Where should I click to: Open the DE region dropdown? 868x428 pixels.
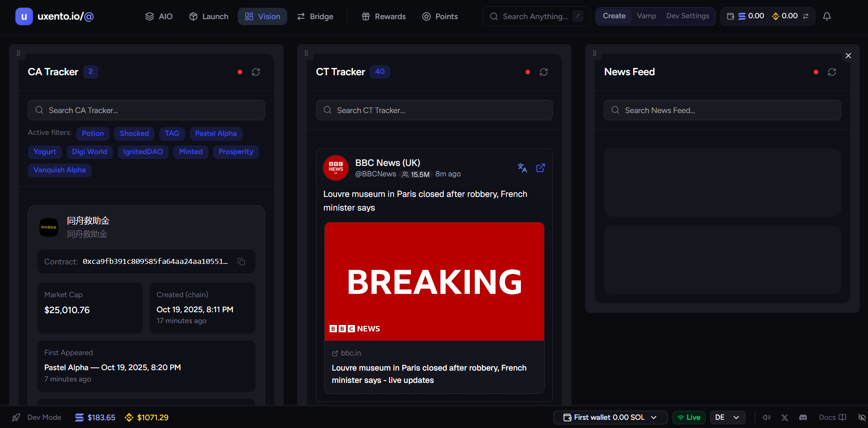(728, 418)
